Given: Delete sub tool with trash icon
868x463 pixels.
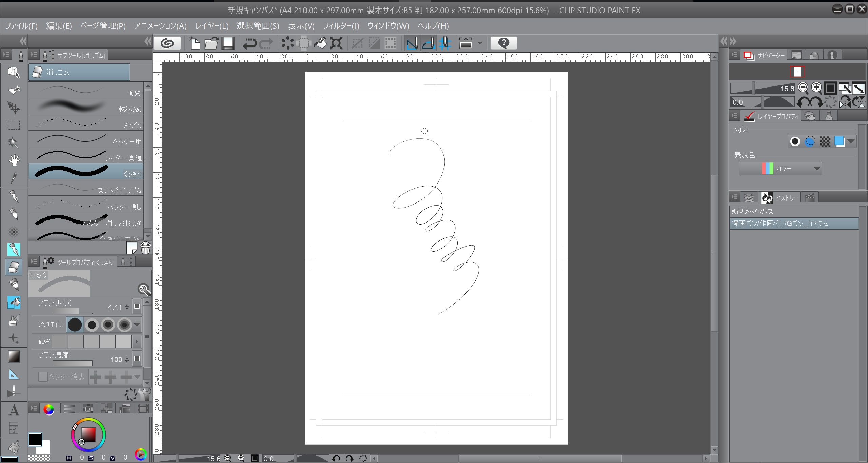Looking at the screenshot, I should point(145,248).
